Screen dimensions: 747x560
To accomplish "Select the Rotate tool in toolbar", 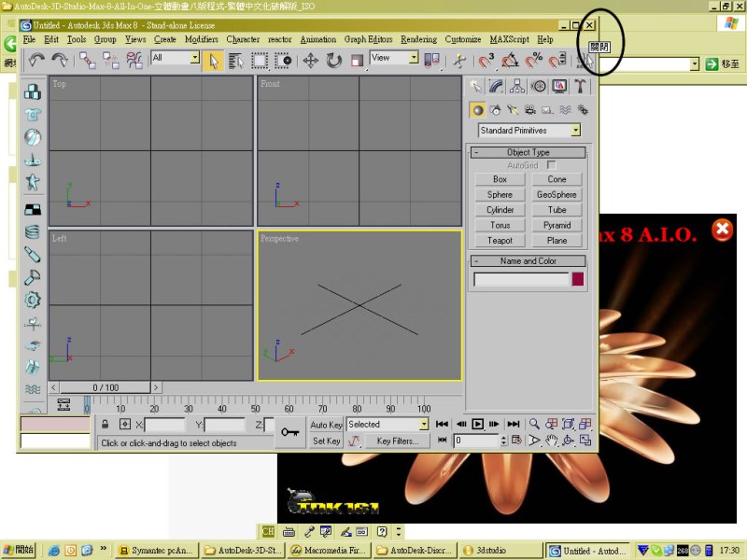I will tap(333, 60).
